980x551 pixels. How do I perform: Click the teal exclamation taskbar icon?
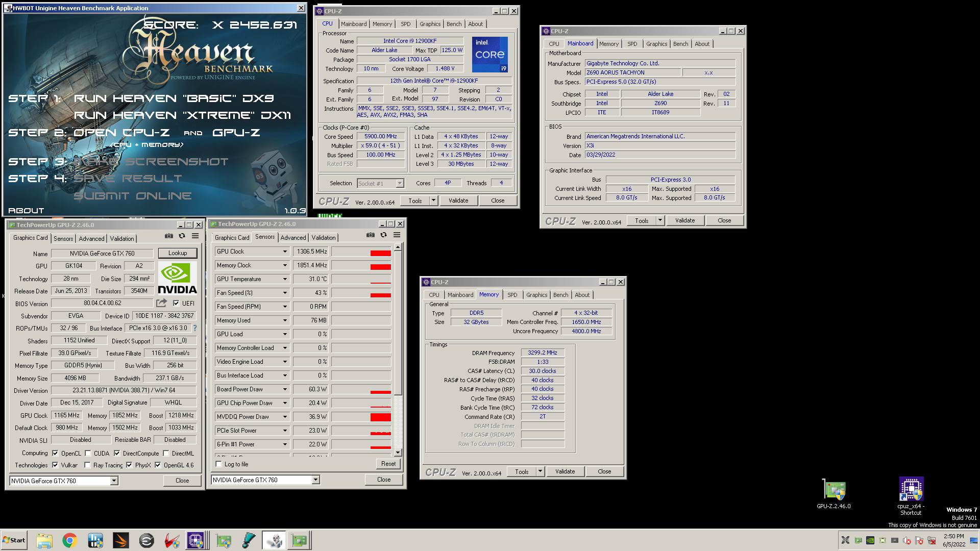[249, 540]
